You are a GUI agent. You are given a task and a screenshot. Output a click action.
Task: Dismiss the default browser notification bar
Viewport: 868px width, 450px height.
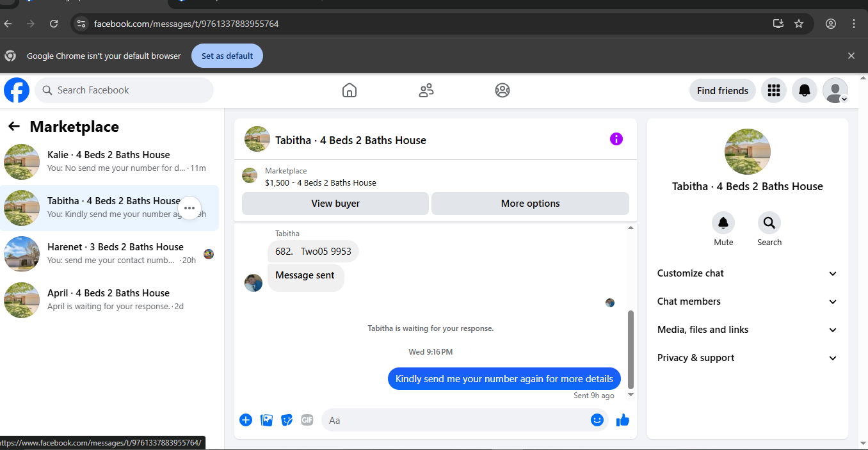851,56
